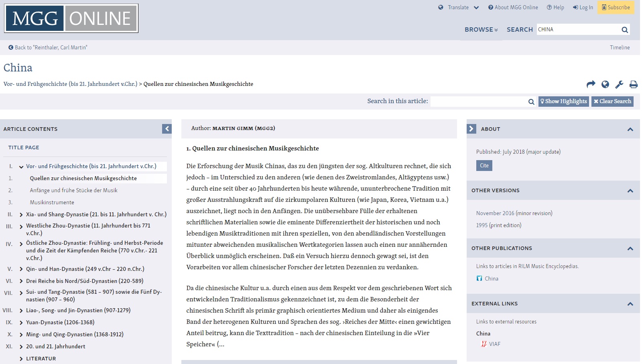The height and width of the screenshot is (364, 644).
Task: Open the Timeline link
Action: 620,47
